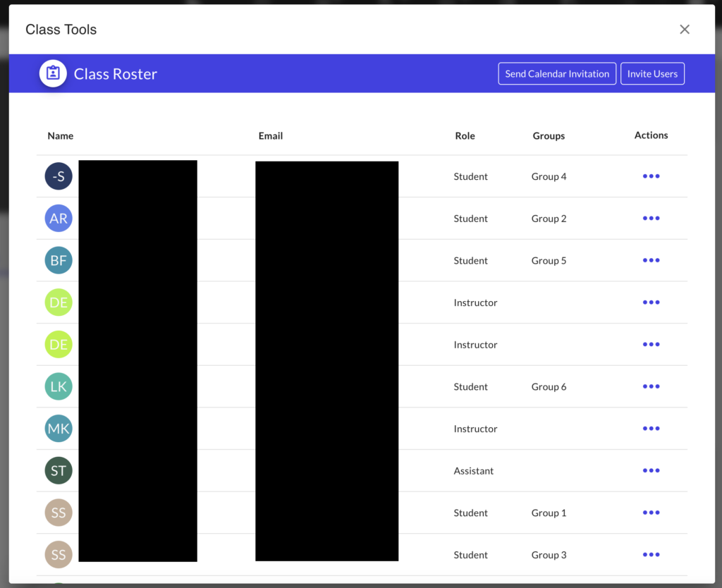
Task: Select the LK avatar circle
Action: pos(59,386)
